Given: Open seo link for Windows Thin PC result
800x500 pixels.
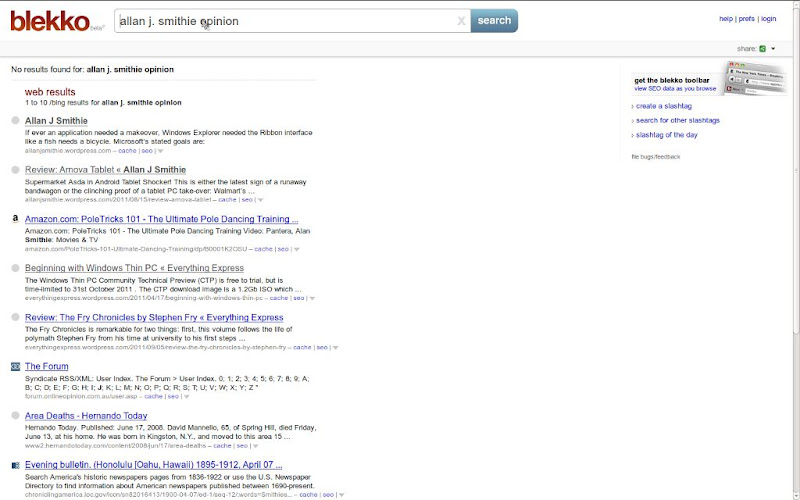Looking at the screenshot, I should (299, 298).
